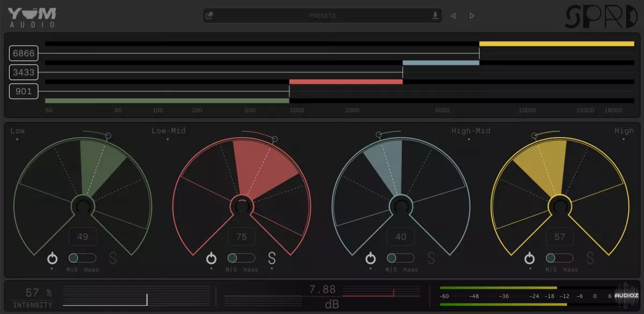Screen dimensions: 644x314
Task: Click the Low band arc handle
Action: click(108, 136)
